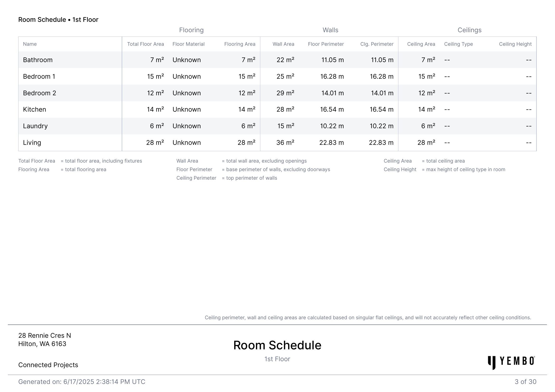Select Bedroom 1 wall area 25 m²
555x392 pixels.
click(x=285, y=77)
